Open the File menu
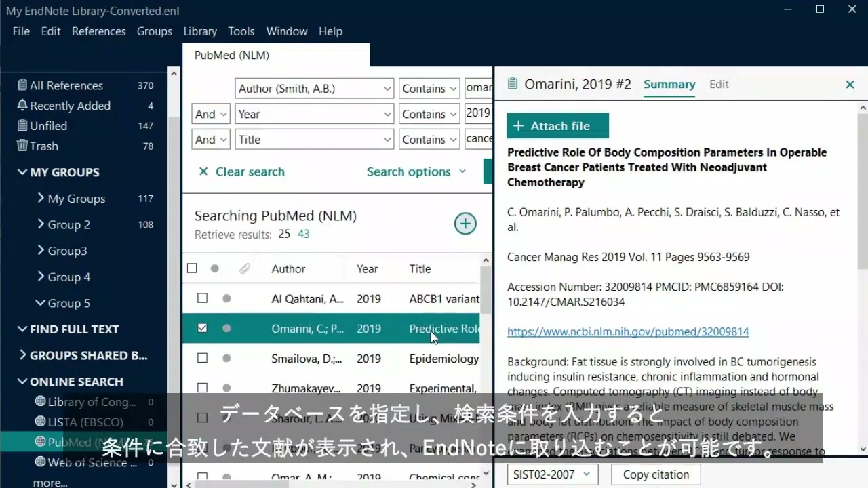 (21, 31)
